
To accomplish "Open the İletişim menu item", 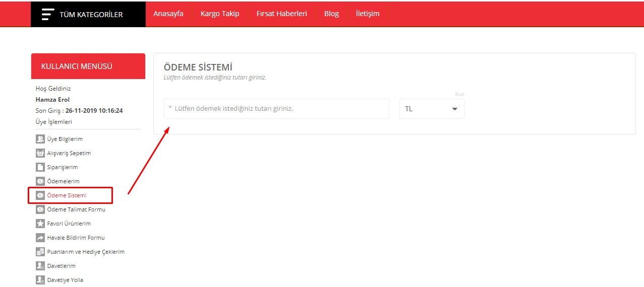I will tap(368, 14).
